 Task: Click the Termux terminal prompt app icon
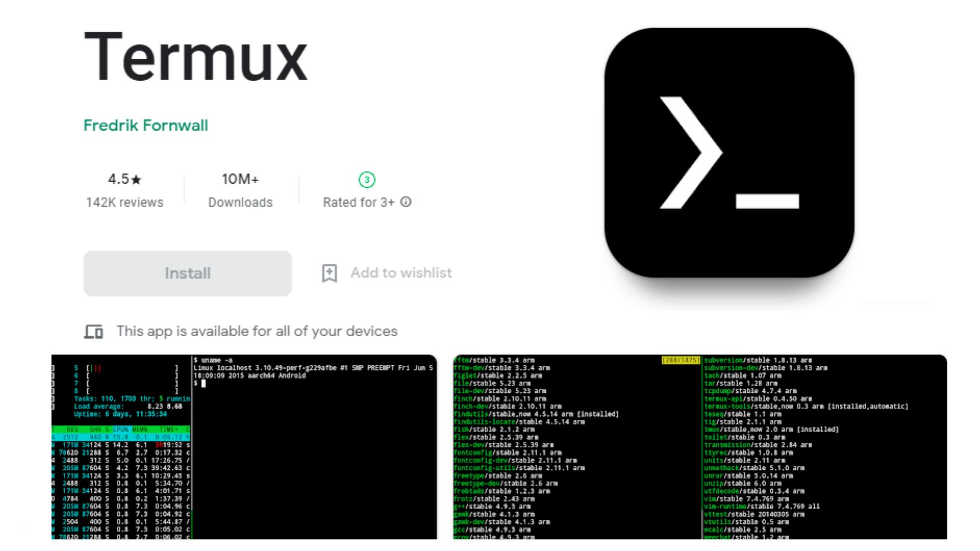729,153
